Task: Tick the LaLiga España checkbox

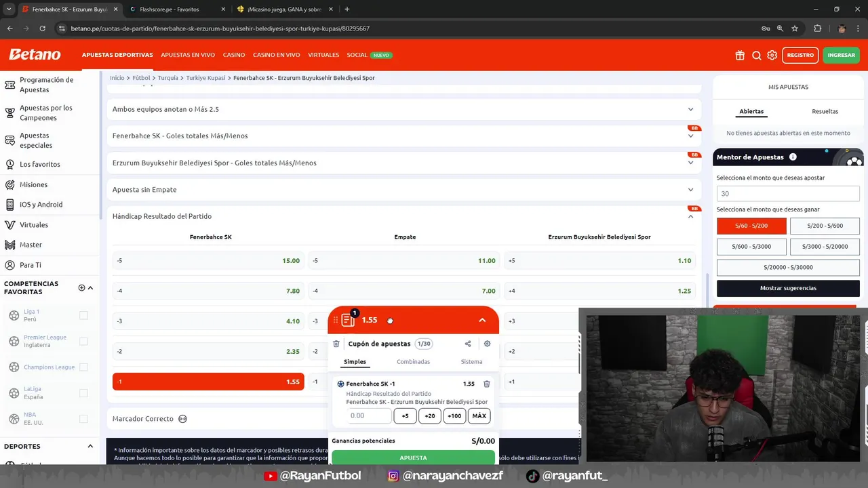Action: coord(83,392)
